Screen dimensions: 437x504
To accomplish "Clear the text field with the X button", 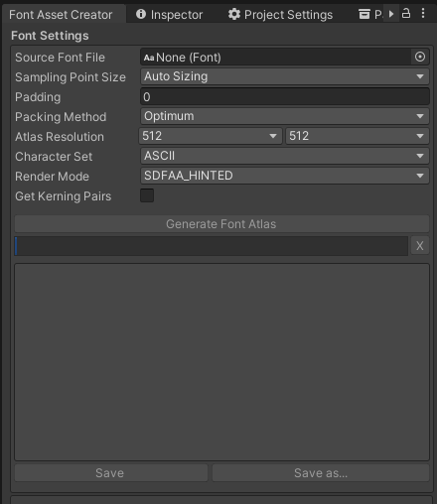I will point(420,245).
